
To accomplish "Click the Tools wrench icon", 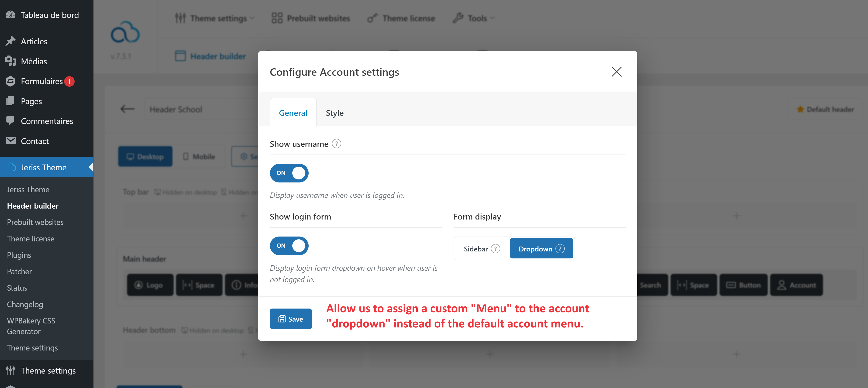I will [x=458, y=18].
